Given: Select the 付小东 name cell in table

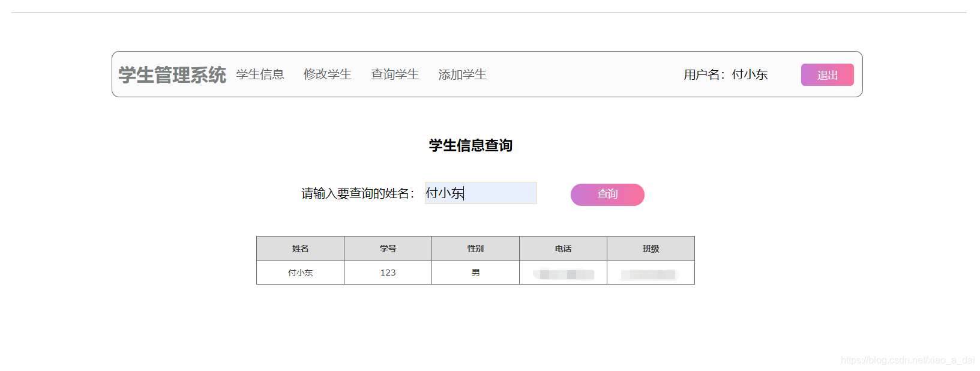Looking at the screenshot, I should (x=300, y=273).
